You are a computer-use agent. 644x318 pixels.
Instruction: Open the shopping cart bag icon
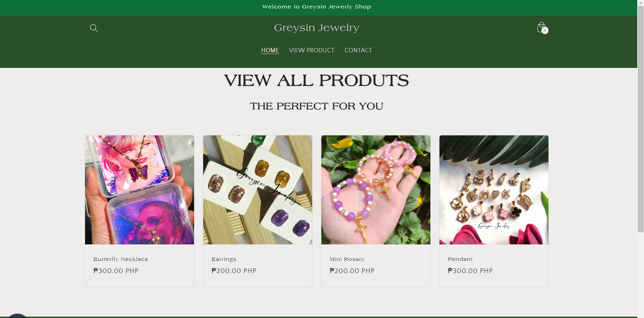541,27
